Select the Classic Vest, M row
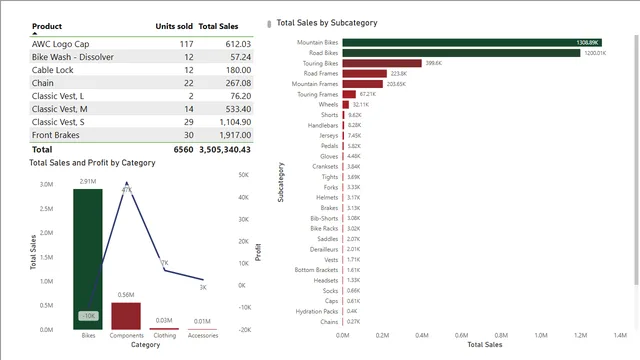This screenshot has height=360, width=640. [x=141, y=109]
